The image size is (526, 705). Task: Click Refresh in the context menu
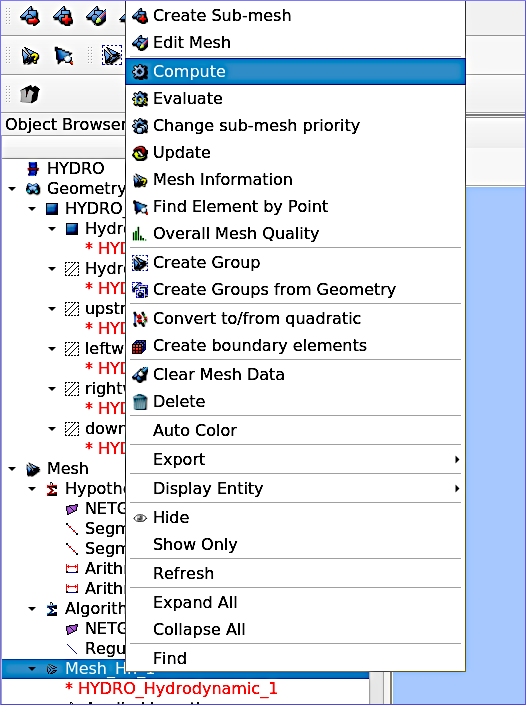tap(295, 573)
